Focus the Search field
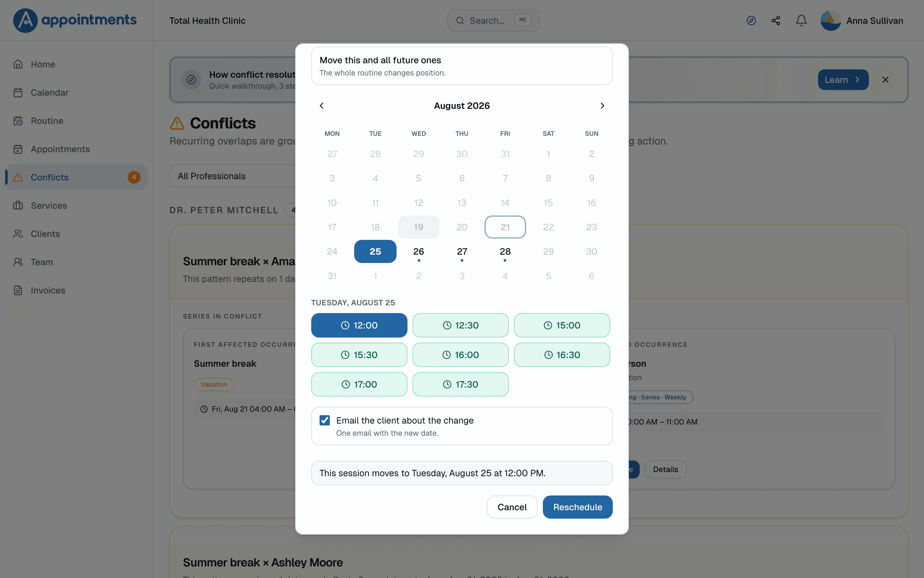 [493, 21]
